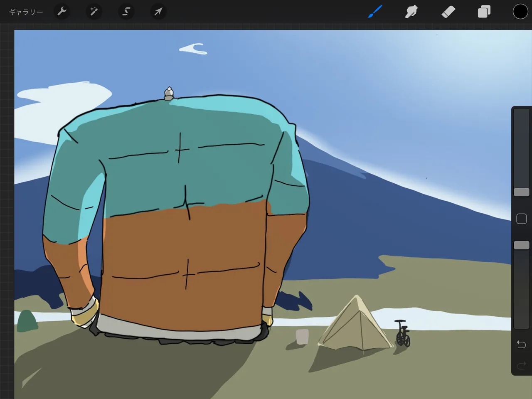Screen dimensions: 532x399
Task: Undo the last stroke with the undo arrow
Action: pos(521,344)
